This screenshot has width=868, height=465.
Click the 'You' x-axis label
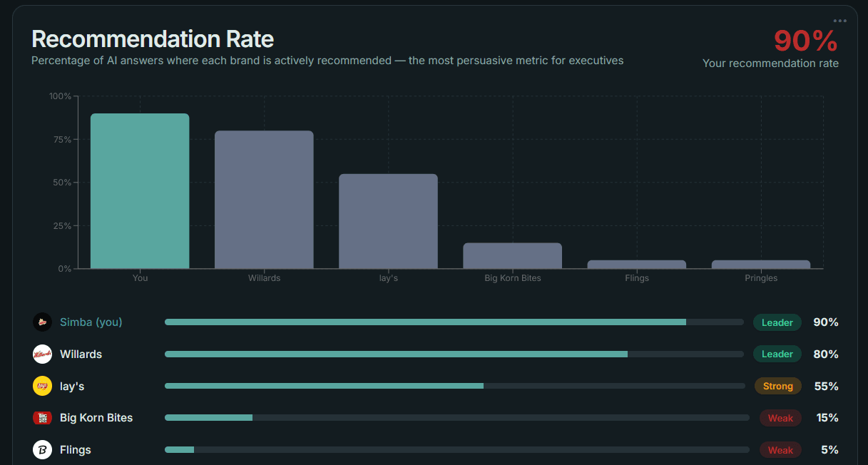pos(140,278)
